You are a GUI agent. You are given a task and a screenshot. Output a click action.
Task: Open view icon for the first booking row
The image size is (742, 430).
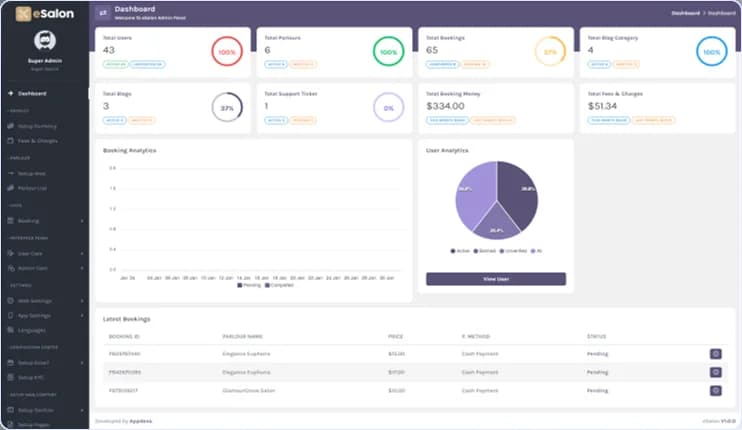pyautogui.click(x=715, y=353)
